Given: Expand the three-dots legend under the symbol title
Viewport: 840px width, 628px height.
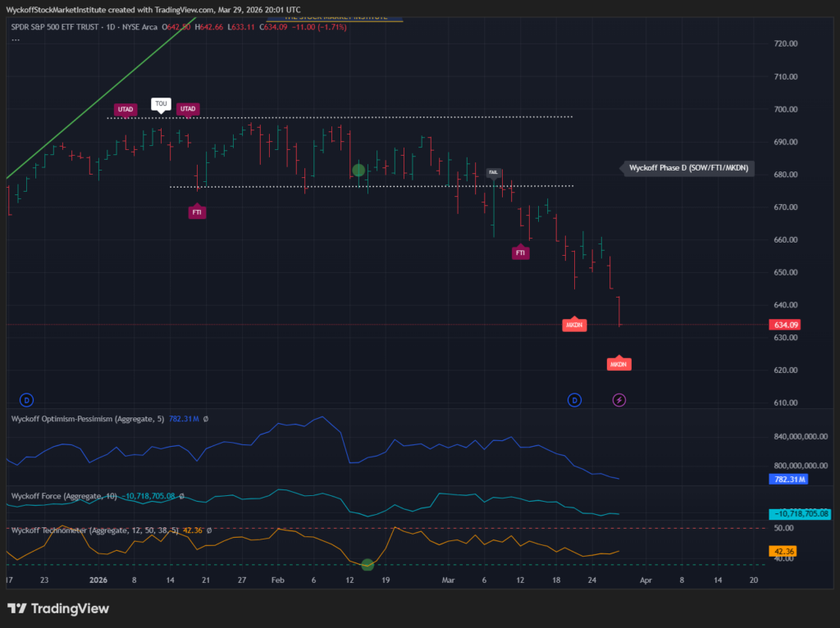Looking at the screenshot, I should coord(16,39).
